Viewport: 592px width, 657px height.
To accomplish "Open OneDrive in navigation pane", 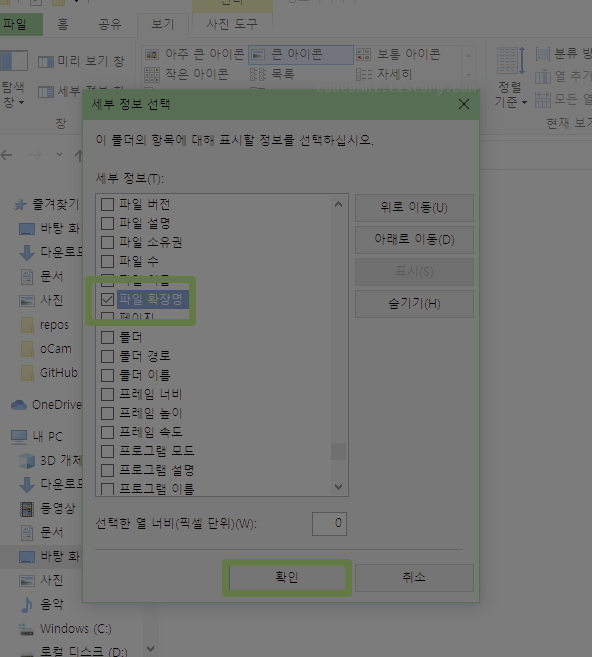I will [x=46, y=405].
